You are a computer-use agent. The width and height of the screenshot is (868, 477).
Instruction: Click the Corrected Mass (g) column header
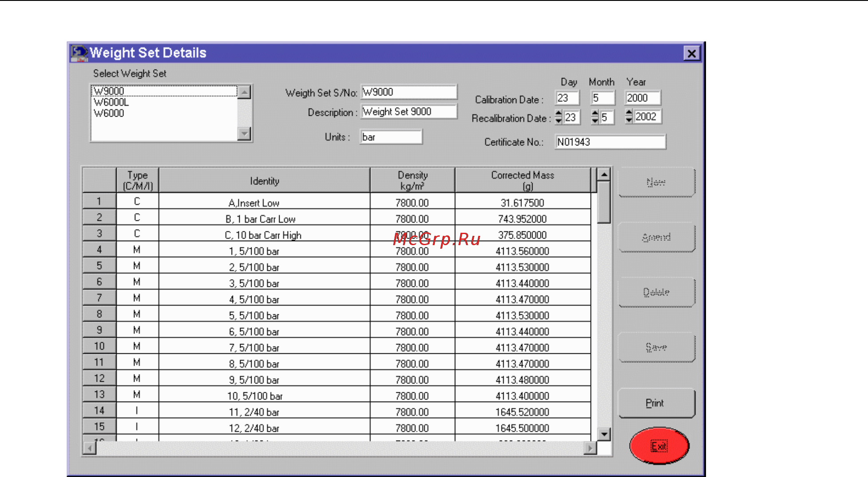coord(523,180)
